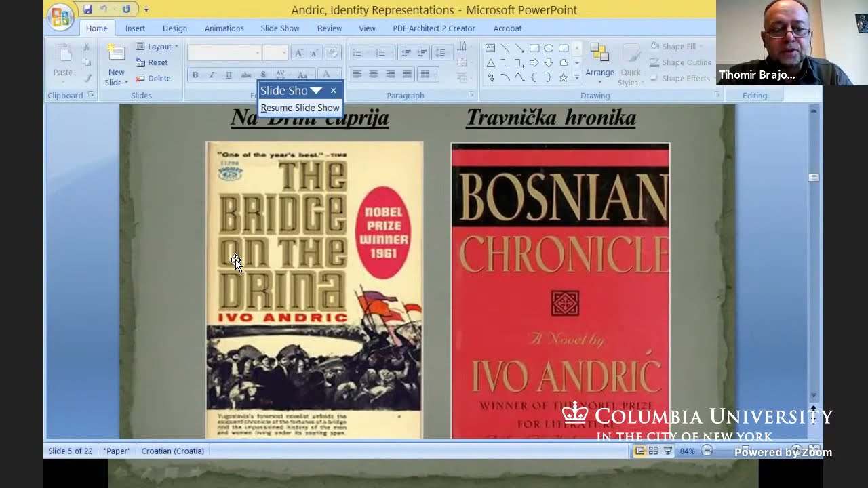This screenshot has height=488, width=868.
Task: Toggle Text Shadow formatting
Action: click(x=263, y=75)
